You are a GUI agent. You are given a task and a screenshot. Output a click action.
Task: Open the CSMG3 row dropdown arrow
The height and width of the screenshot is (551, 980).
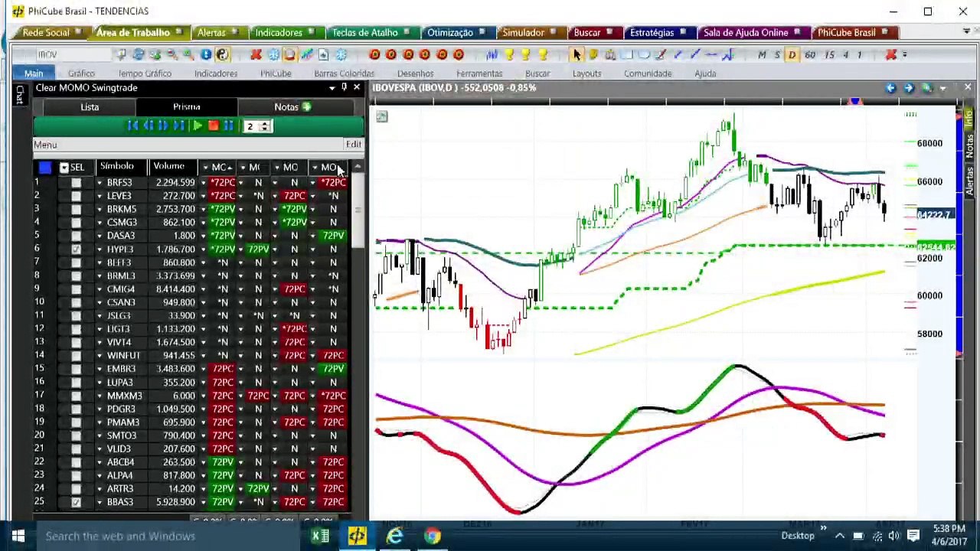tap(99, 223)
